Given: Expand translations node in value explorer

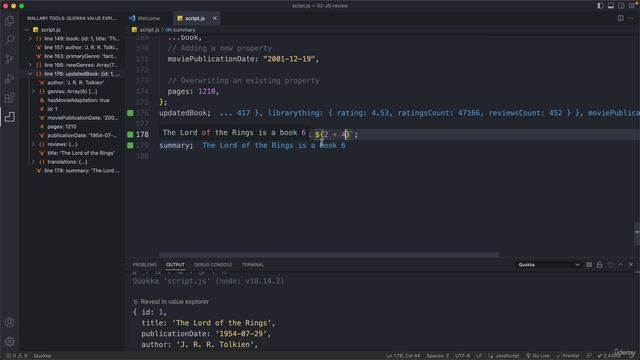Looking at the screenshot, I should pos(33,162).
